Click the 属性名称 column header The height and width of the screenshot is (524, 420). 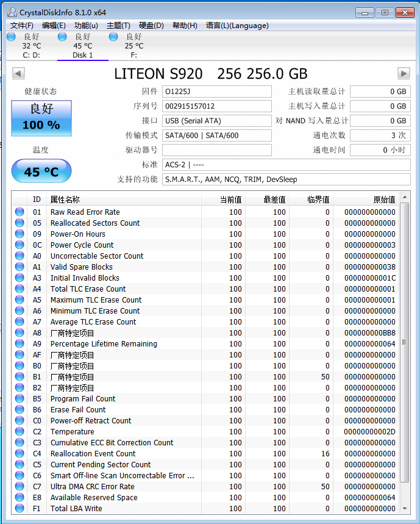pyautogui.click(x=124, y=199)
